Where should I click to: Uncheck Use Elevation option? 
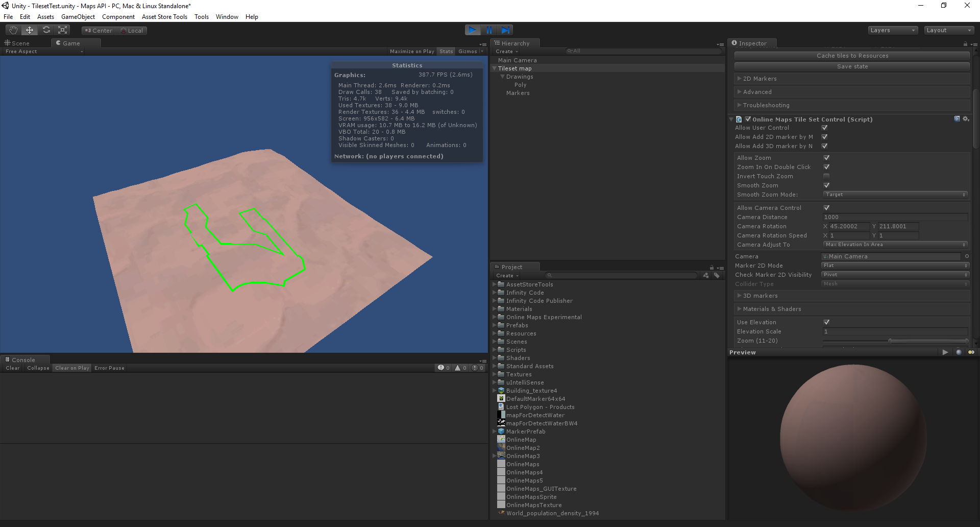(x=826, y=322)
